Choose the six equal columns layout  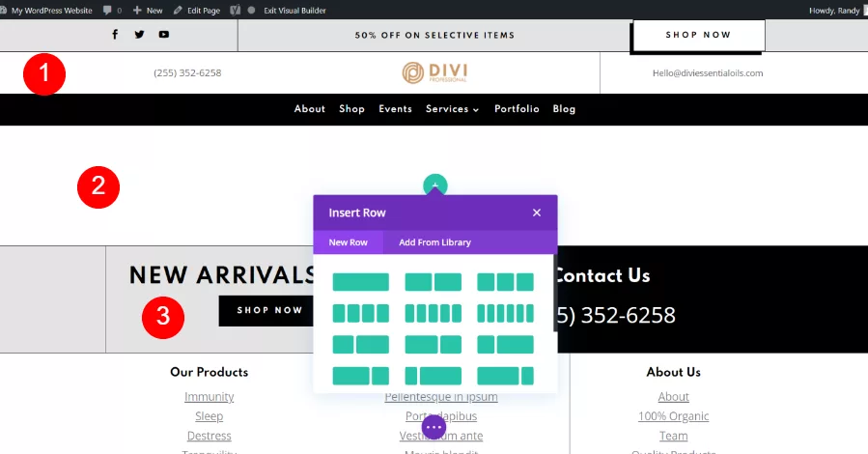click(x=505, y=313)
